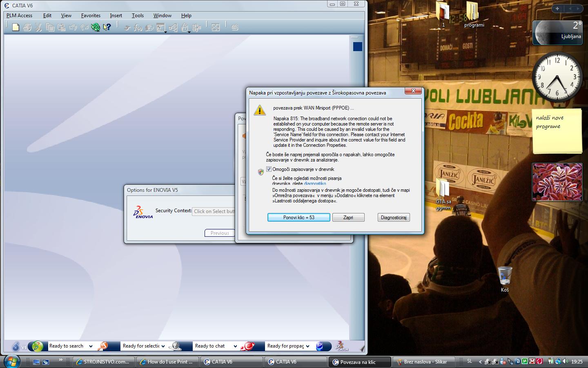Screen dimensions: 588x368
Task: Switch to 'STROJNISTVO.com' taskbar window
Action: (x=103, y=361)
